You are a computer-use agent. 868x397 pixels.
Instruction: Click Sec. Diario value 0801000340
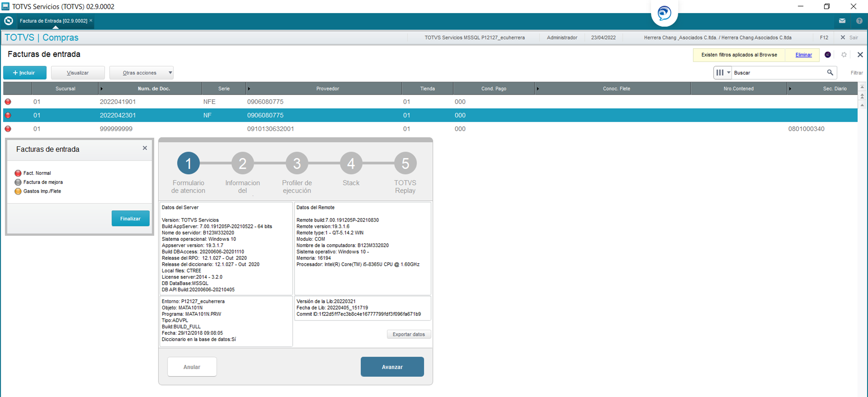806,129
